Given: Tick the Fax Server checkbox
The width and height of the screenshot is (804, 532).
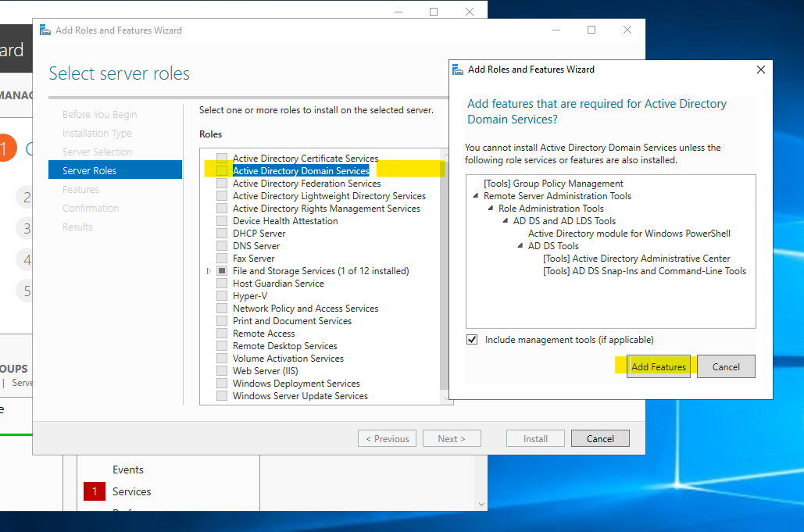Looking at the screenshot, I should point(222,259).
